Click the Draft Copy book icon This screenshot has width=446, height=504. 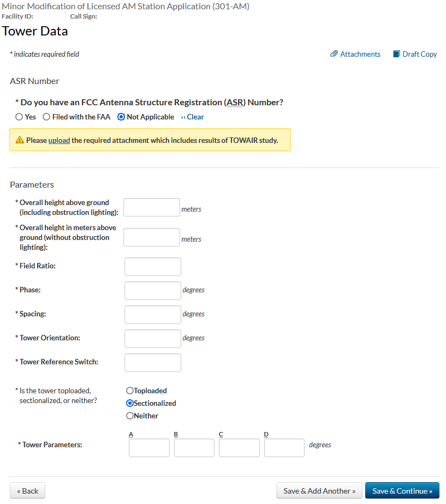point(397,54)
